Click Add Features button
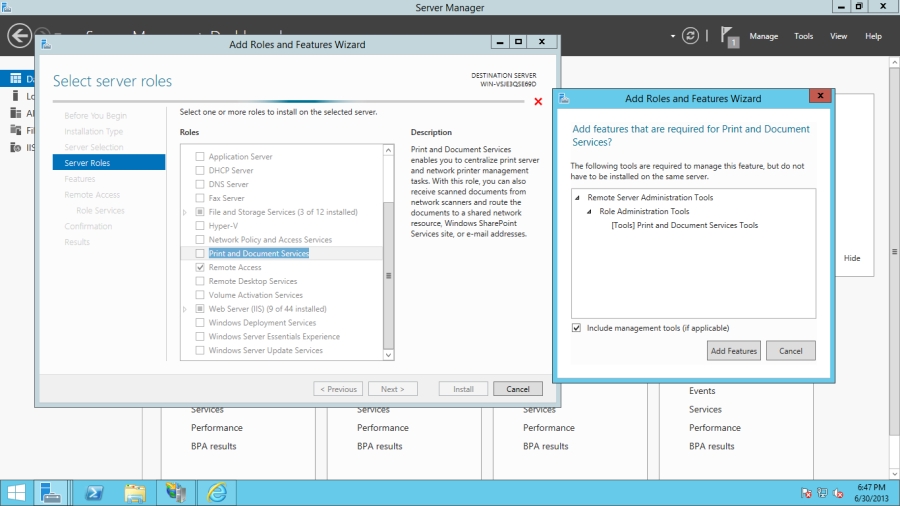The image size is (900, 506). click(x=734, y=351)
